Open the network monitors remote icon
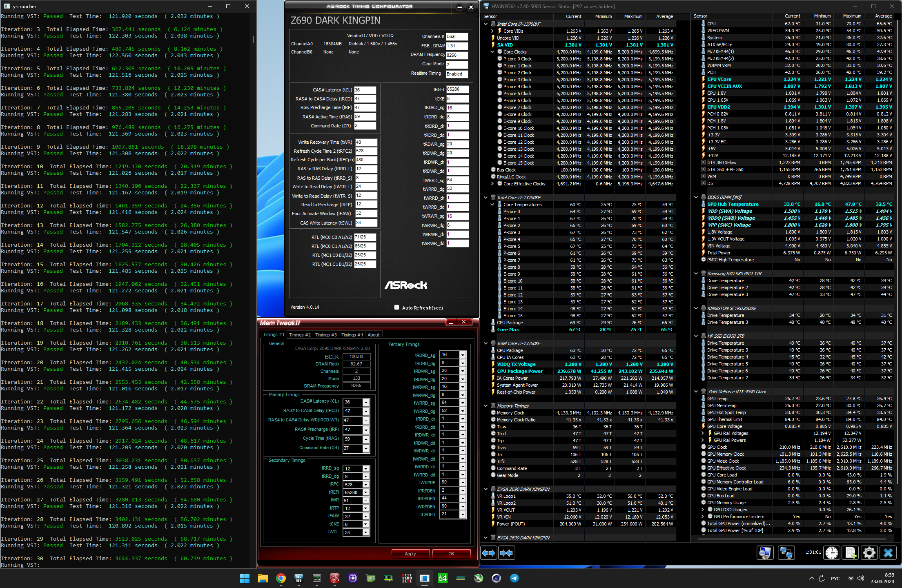This screenshot has height=588, width=902. [x=786, y=553]
